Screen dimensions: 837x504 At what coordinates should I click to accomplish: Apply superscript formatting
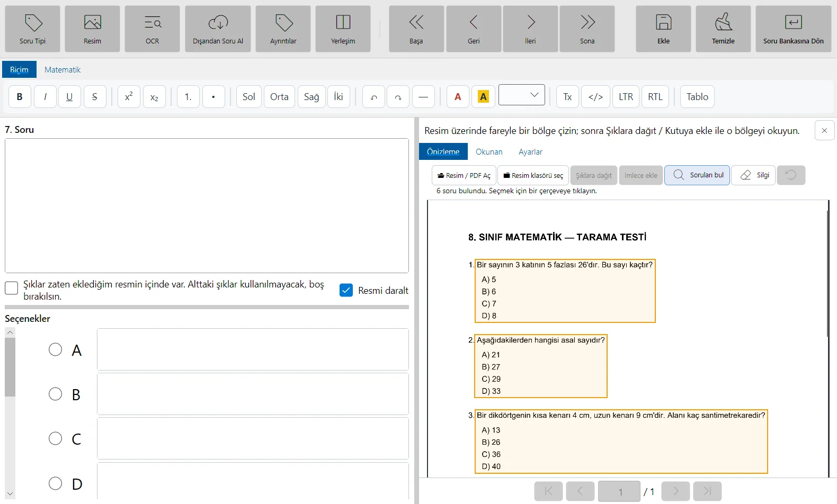(x=129, y=97)
